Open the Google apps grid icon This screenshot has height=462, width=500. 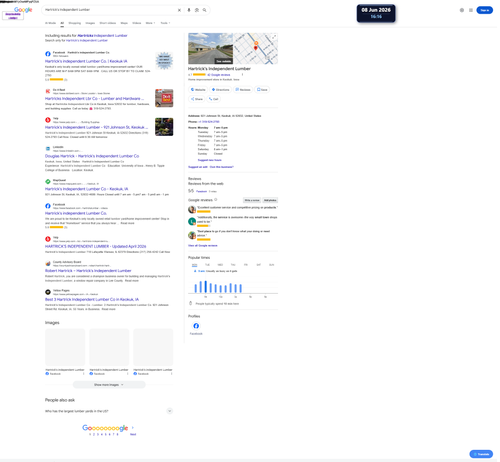(x=471, y=10)
